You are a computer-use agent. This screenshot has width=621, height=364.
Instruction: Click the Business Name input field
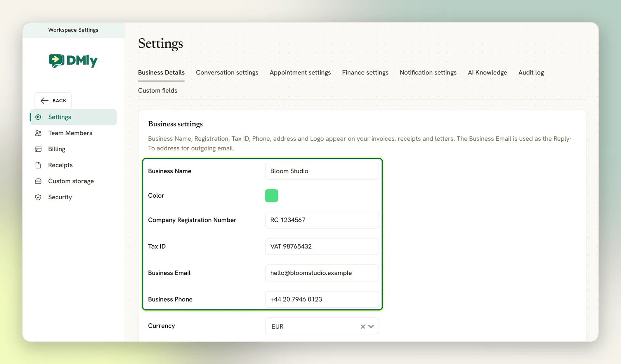(322, 171)
